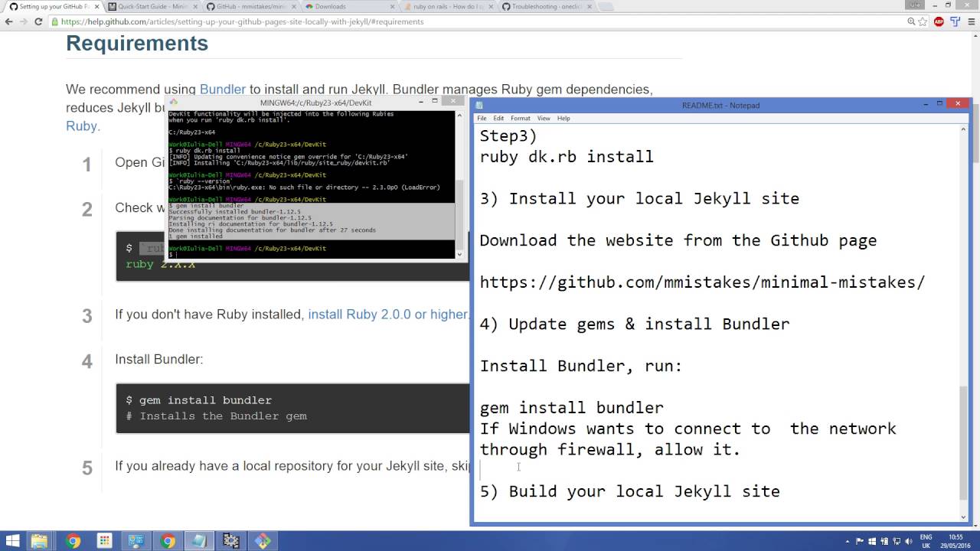Open the Adblock Plus extension icon
The width and height of the screenshot is (980, 551).
(939, 21)
